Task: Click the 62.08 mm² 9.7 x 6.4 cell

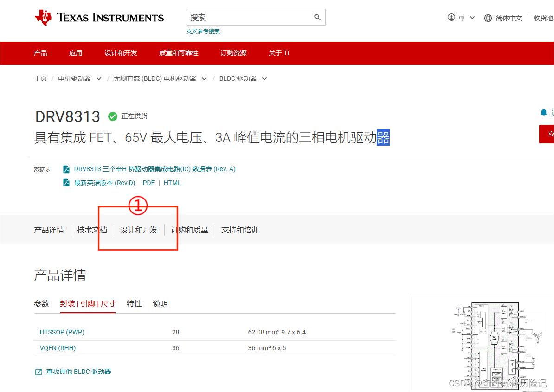Action: pos(277,332)
